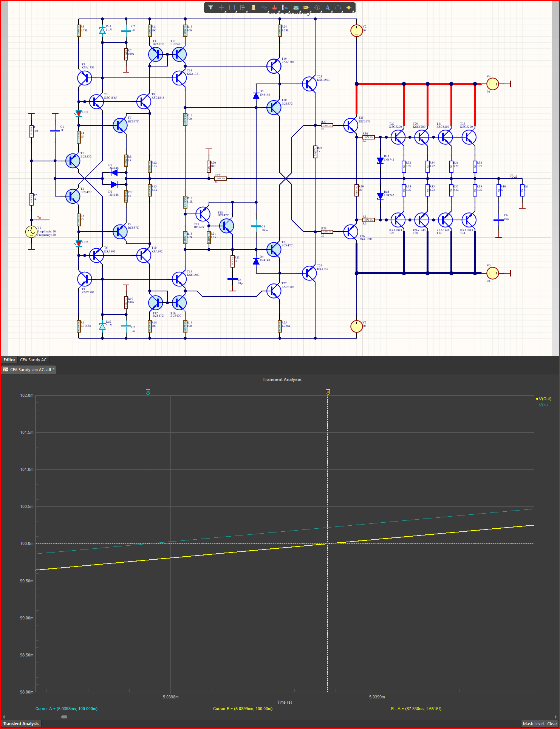Image resolution: width=560 pixels, height=729 pixels.
Task: Open the CFA Sandy AC tab
Action: (33, 360)
